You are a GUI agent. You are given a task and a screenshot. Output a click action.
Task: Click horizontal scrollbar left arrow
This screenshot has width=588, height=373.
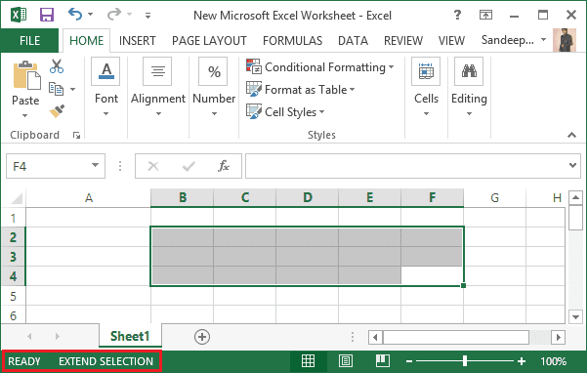(375, 338)
